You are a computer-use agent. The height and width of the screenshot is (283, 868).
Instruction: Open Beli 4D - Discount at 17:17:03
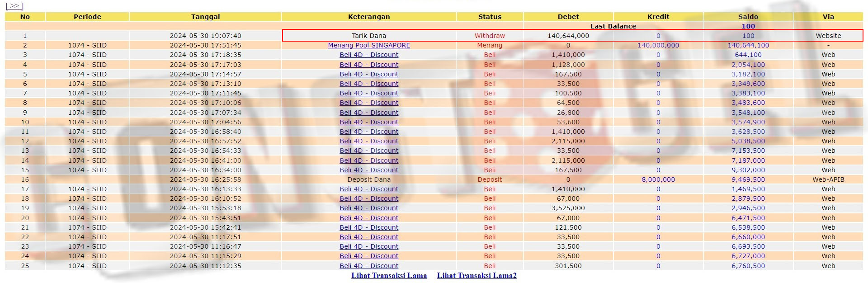(369, 65)
